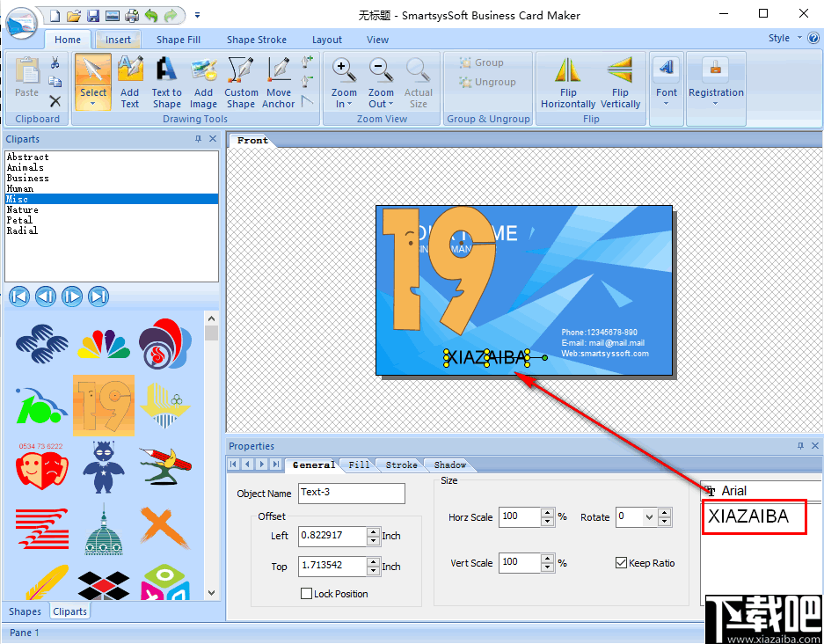Select Nature in the clipart category list
824x644 pixels.
(x=22, y=209)
